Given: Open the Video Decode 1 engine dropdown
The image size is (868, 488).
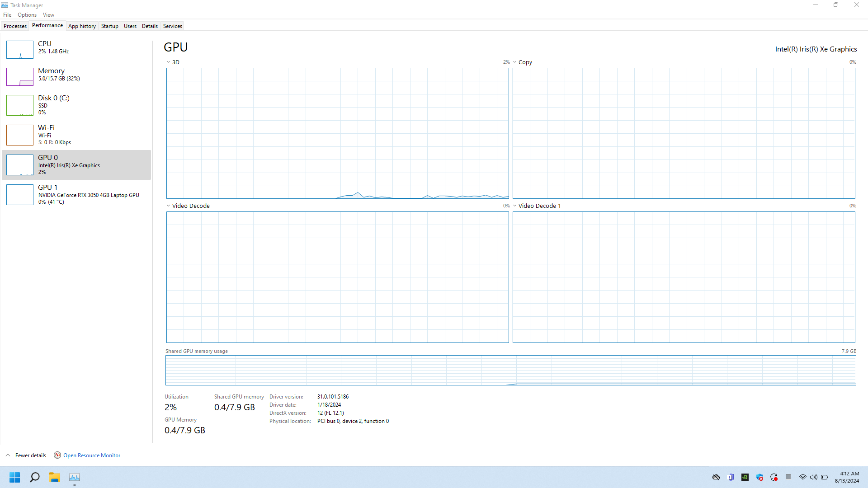Looking at the screenshot, I should [x=514, y=206].
